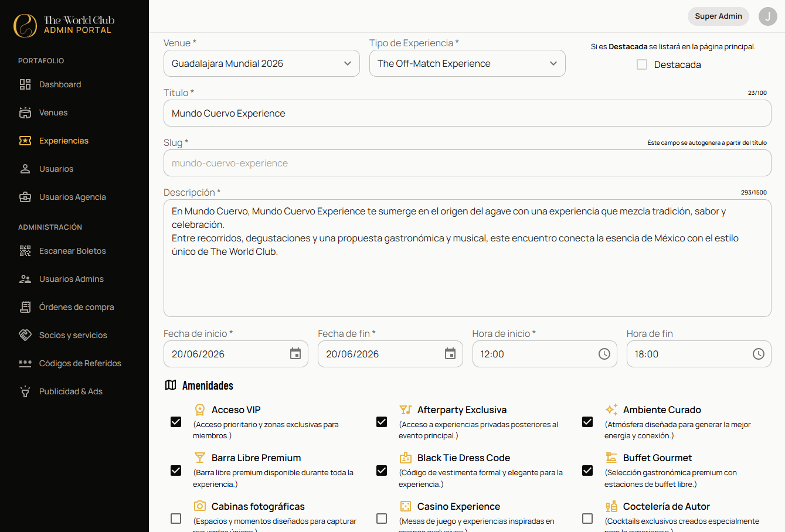Click the Cabinas fotográficas camera icon
This screenshot has height=532, width=785.
click(x=200, y=506)
